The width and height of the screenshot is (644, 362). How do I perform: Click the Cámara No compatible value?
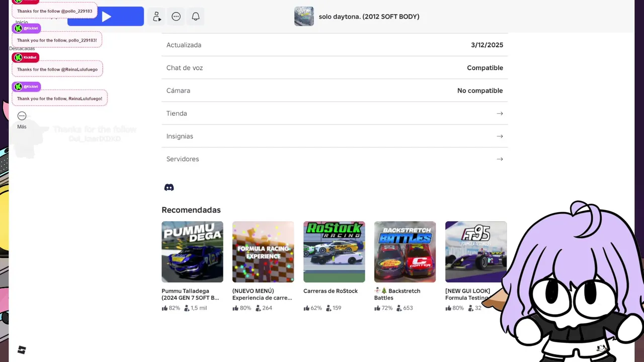[x=480, y=90]
